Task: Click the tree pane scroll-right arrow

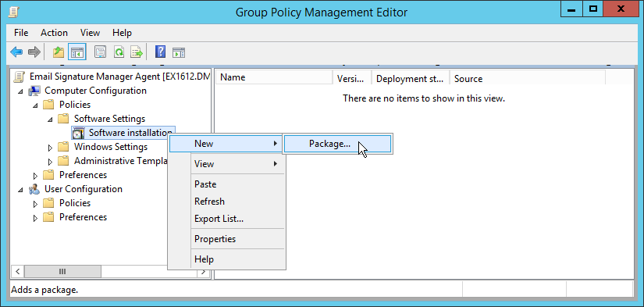Action: [x=203, y=271]
